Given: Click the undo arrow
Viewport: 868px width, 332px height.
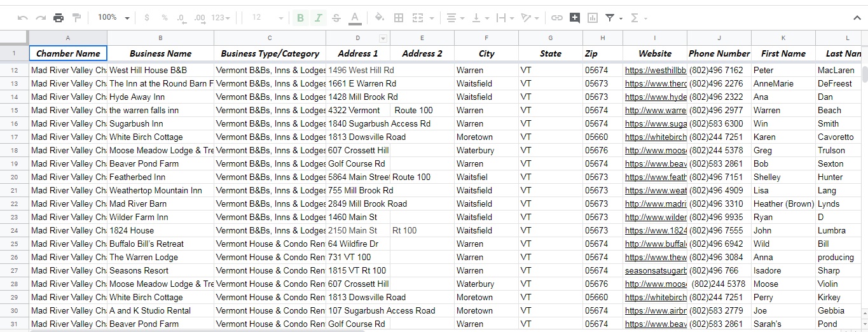Looking at the screenshot, I should click(23, 18).
